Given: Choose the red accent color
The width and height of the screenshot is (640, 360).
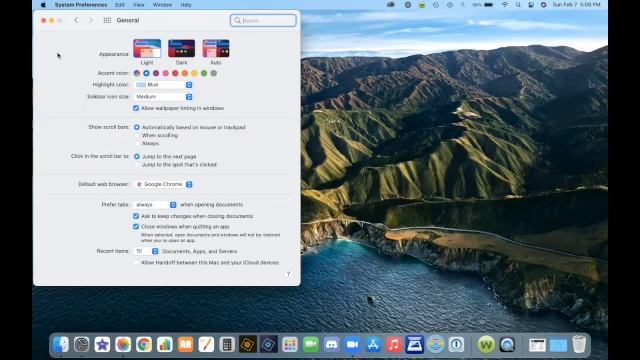Looking at the screenshot, I should click(175, 73).
